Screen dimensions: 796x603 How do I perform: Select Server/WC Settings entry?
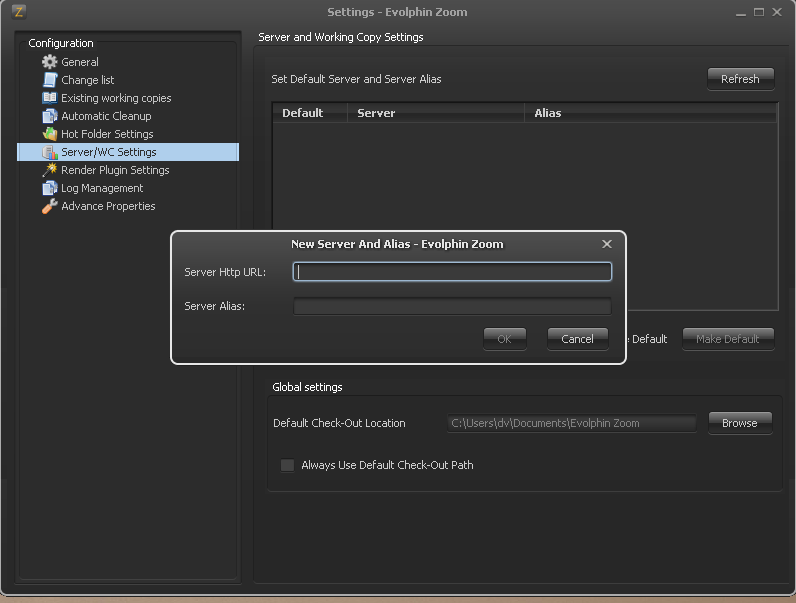tap(128, 152)
